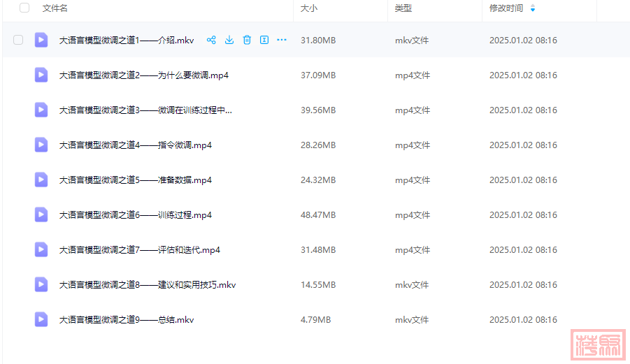Open the truncated file 微调在训练过程中...
Viewport: 630px width, 364px height.
click(x=145, y=110)
